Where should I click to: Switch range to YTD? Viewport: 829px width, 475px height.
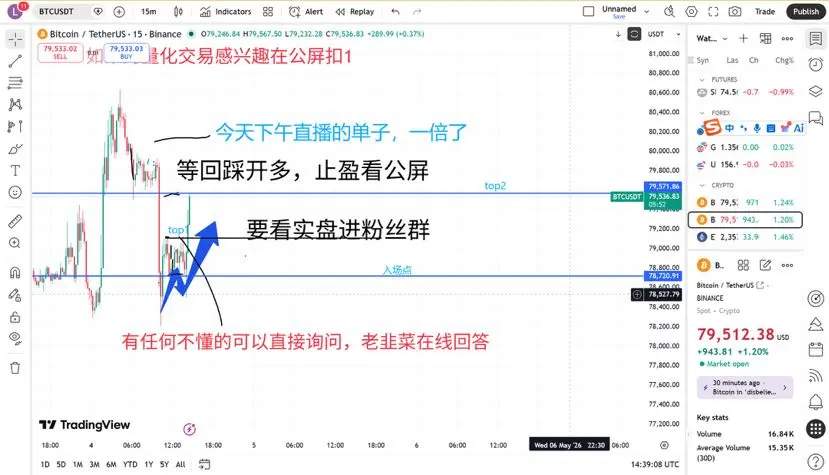130,464
